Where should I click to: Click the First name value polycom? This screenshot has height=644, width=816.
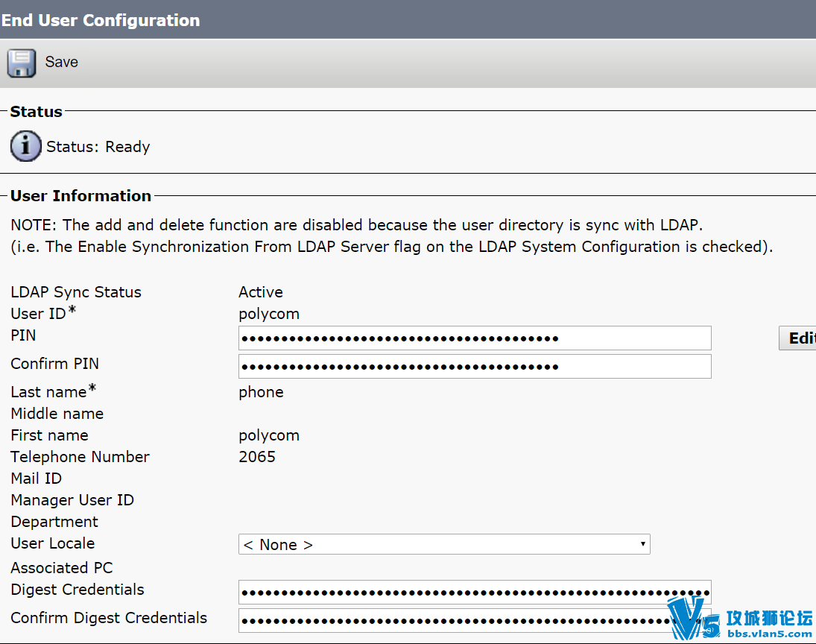[269, 435]
